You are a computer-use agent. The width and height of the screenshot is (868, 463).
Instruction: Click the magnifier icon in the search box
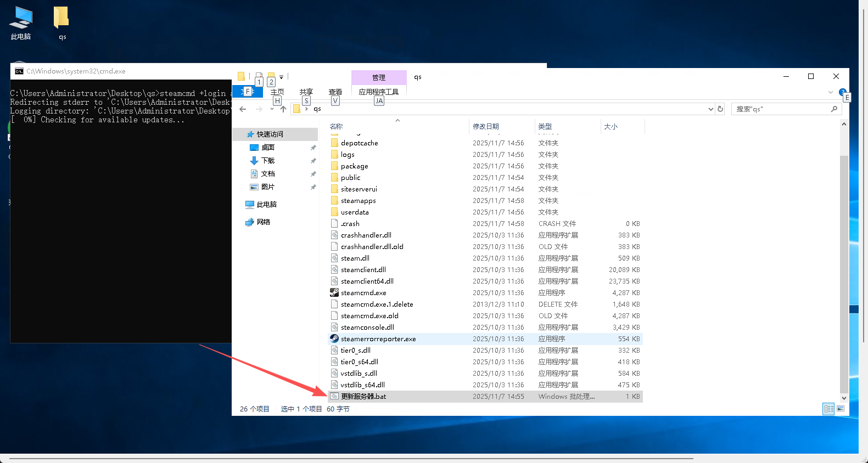(x=834, y=109)
